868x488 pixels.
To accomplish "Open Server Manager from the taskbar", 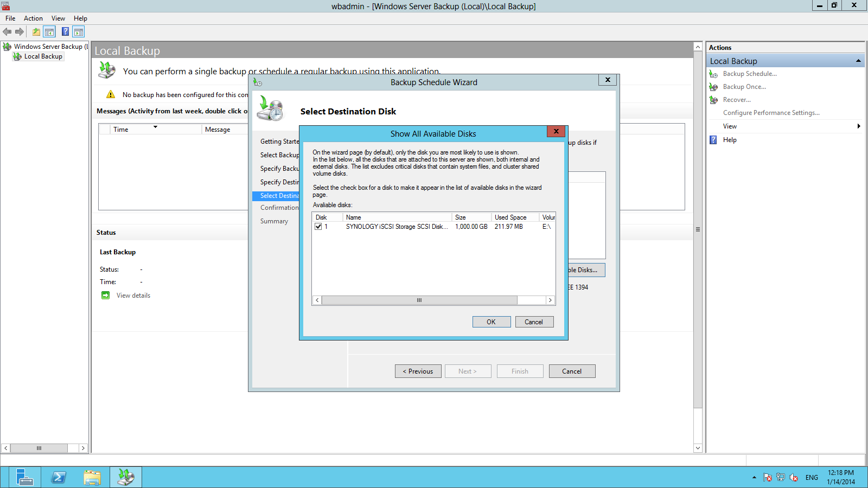I will [24, 477].
